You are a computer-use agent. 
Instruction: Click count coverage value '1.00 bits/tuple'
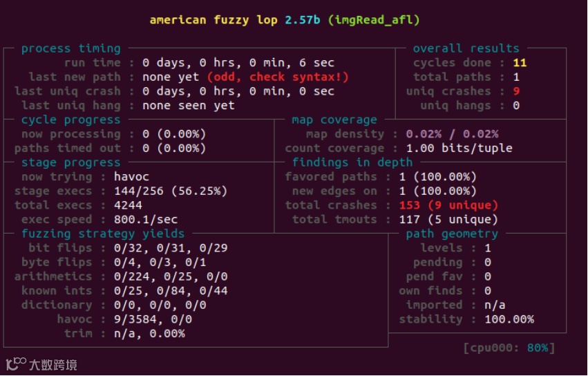[459, 148]
